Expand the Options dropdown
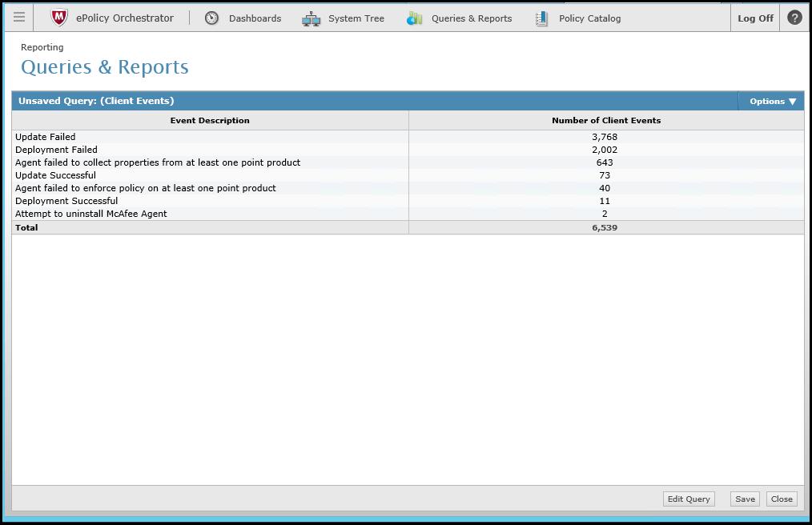The image size is (812, 525). (772, 101)
